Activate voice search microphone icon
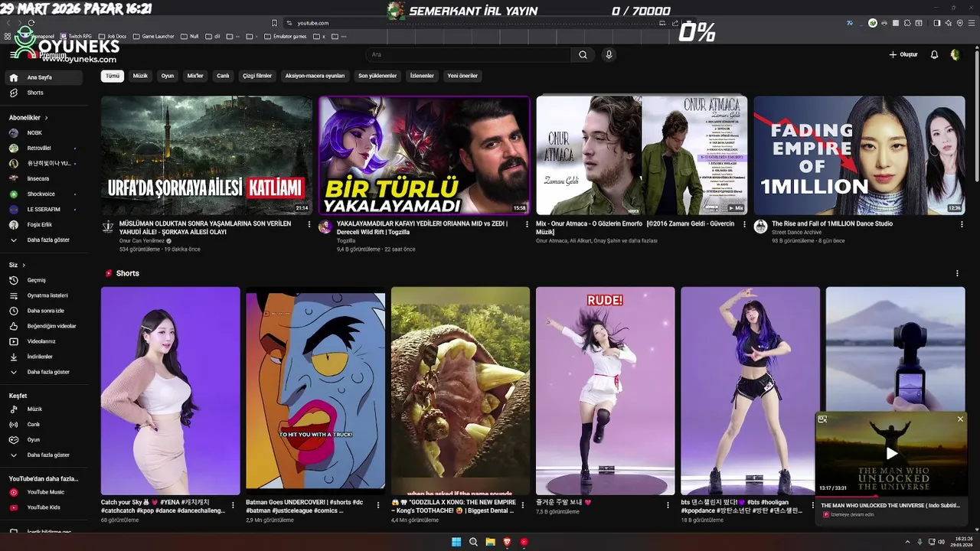Viewport: 980px width, 551px height. pos(609,54)
